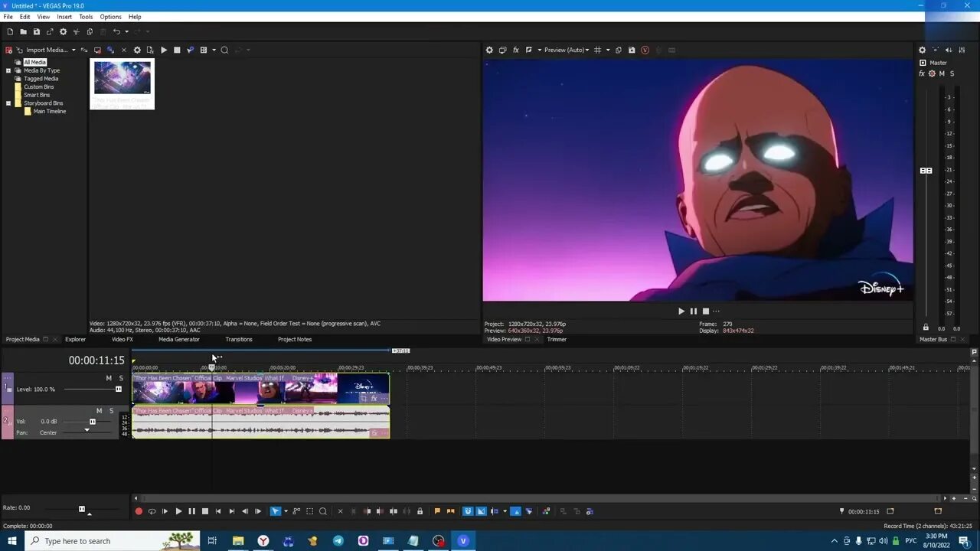The width and height of the screenshot is (980, 551).
Task: Stop media preview in Project Media toolbar
Action: point(177,50)
